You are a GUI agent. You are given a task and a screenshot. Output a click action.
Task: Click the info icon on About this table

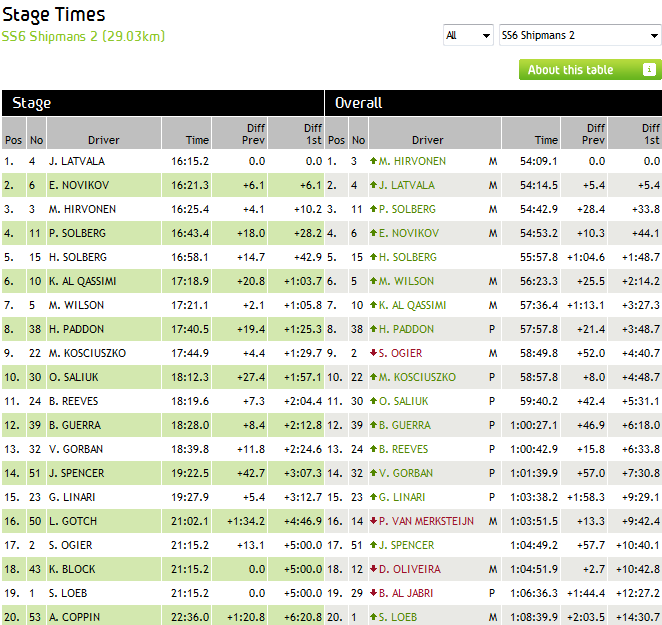648,70
